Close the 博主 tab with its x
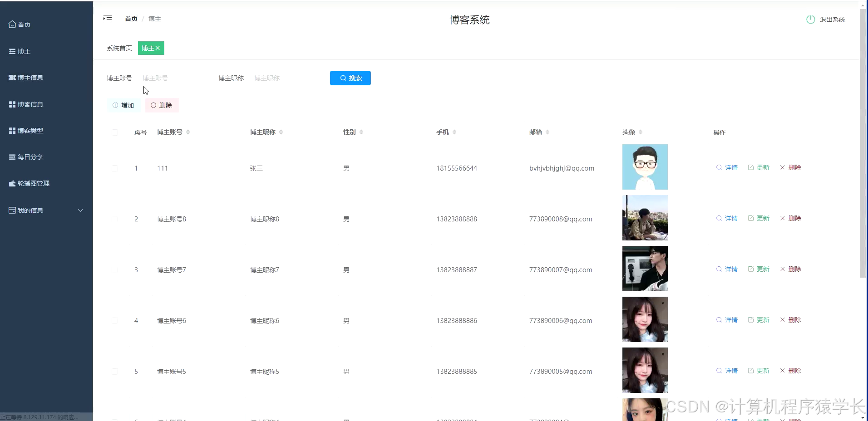Image resolution: width=868 pixels, height=421 pixels. point(158,48)
